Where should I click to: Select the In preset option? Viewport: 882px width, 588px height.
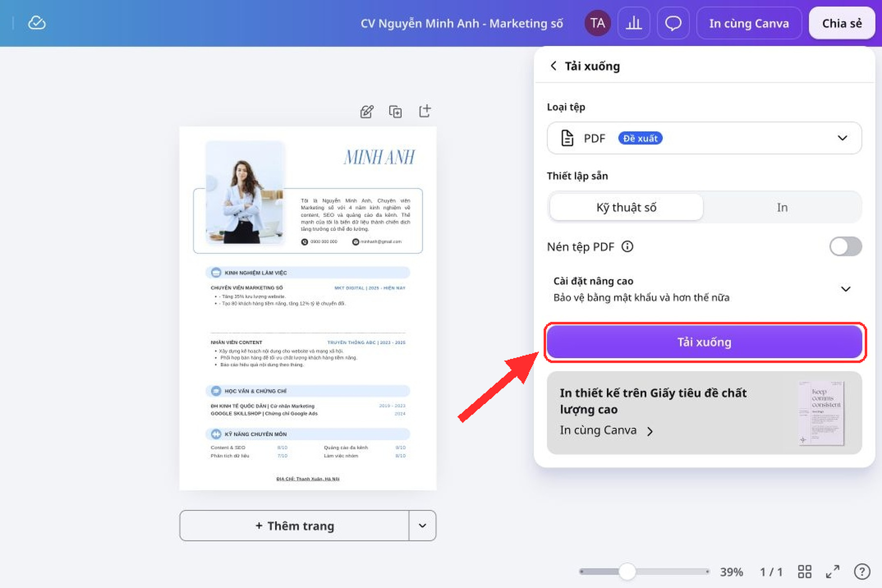pos(782,207)
